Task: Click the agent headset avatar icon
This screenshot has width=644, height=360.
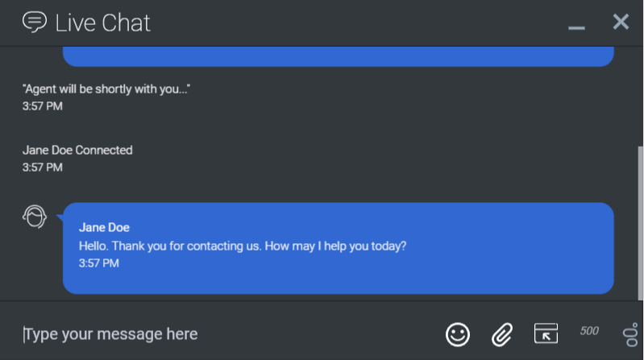Action: [35, 216]
